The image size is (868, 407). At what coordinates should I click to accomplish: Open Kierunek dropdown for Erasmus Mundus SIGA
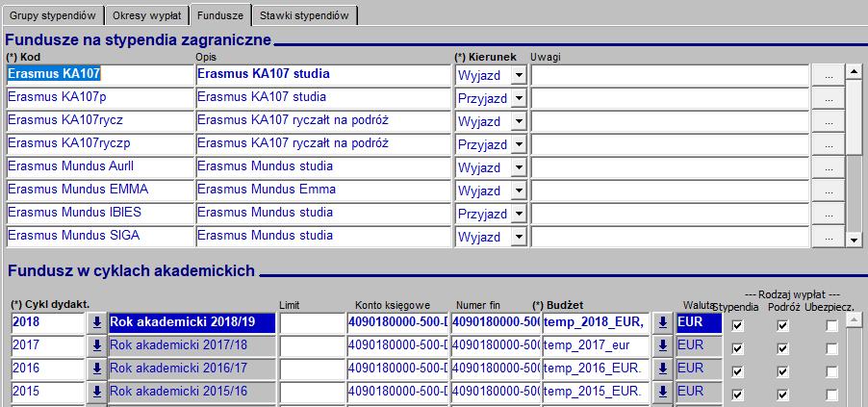pyautogui.click(x=518, y=237)
